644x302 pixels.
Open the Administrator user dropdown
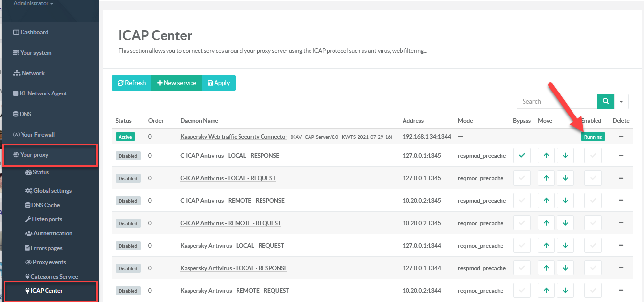[33, 4]
